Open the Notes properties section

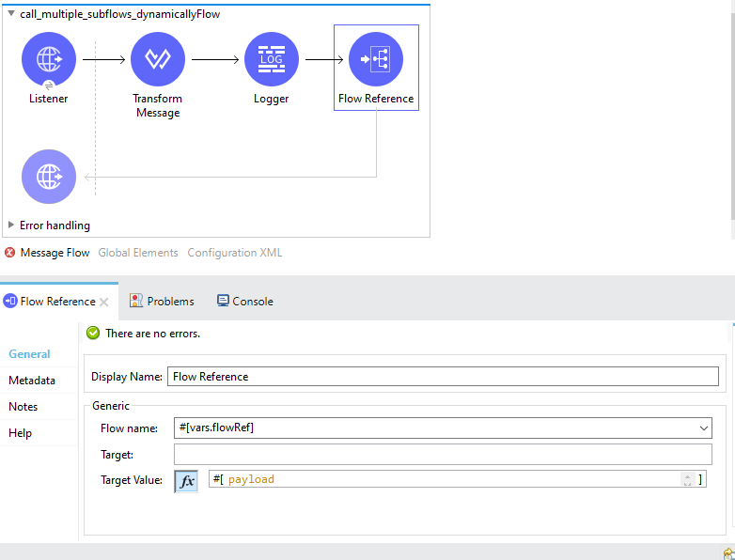point(23,406)
